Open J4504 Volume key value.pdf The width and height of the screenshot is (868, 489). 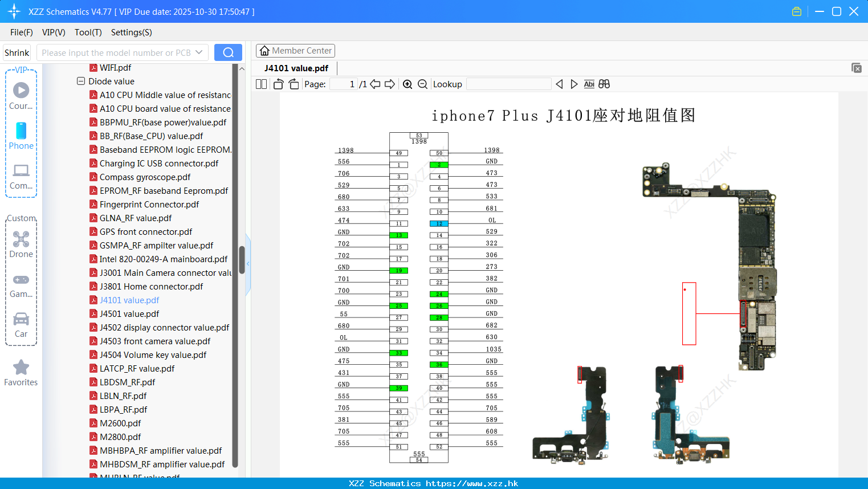point(153,354)
